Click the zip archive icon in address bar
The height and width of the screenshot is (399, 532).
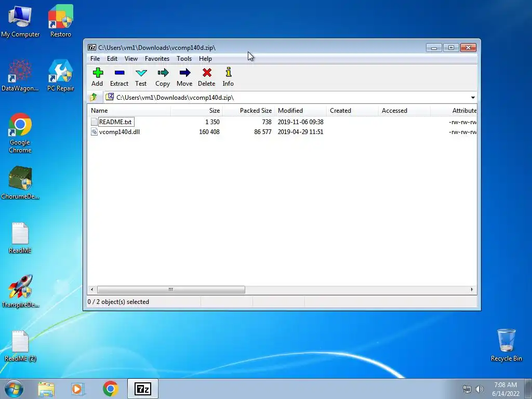click(110, 97)
